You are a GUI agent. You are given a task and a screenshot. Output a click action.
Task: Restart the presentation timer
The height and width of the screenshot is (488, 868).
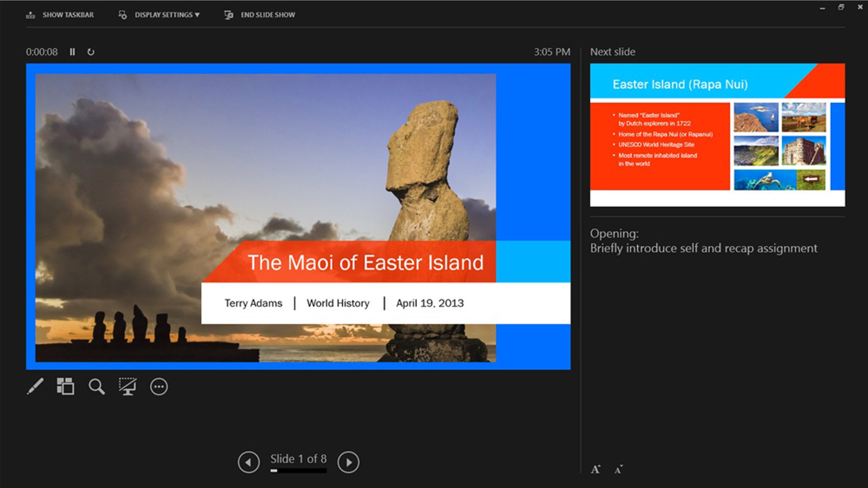(x=91, y=52)
